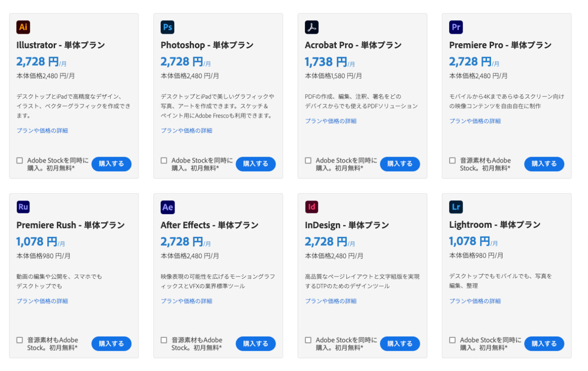Open プランや価格の詳細 link for InDesign

click(x=330, y=301)
